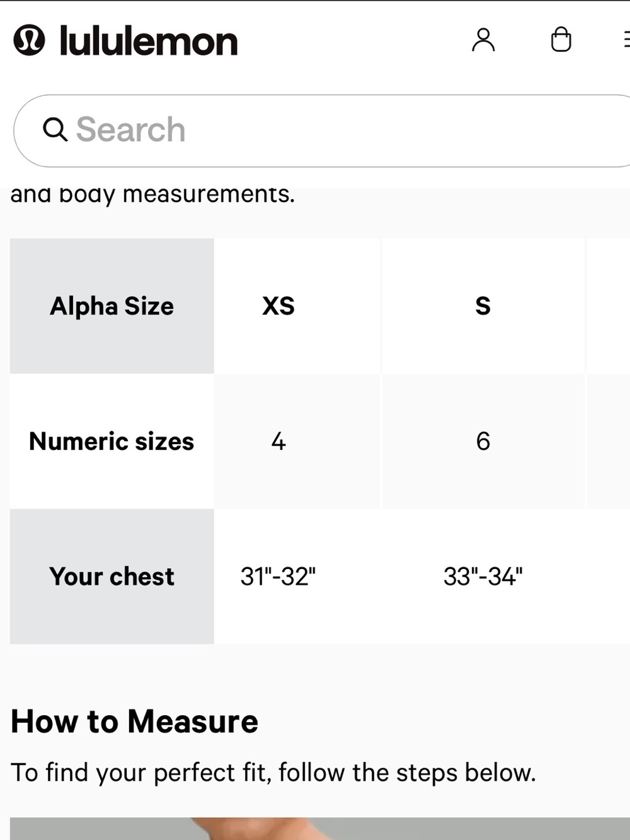Click the lululemon logo emblem
The width and height of the screenshot is (630, 840).
(x=29, y=40)
